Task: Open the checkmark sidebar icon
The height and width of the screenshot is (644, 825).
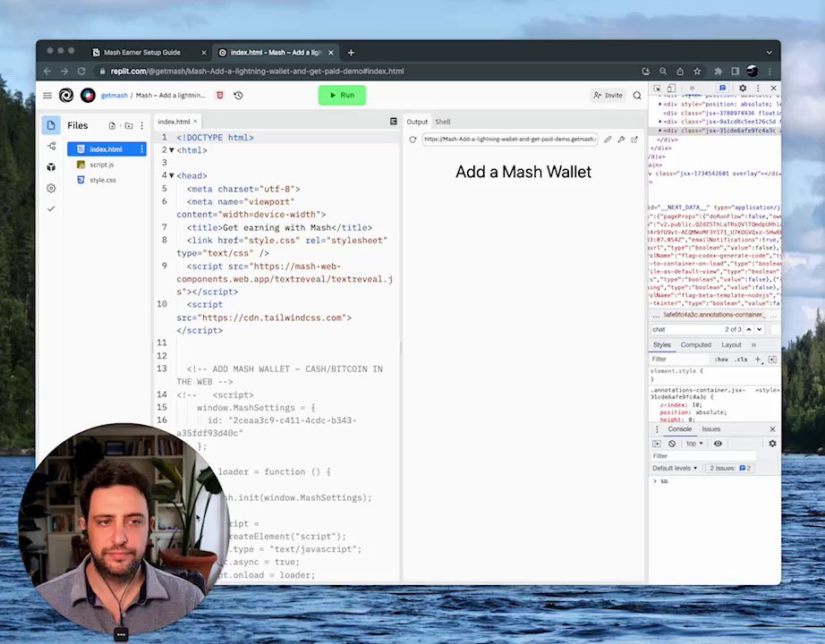Action: [51, 208]
